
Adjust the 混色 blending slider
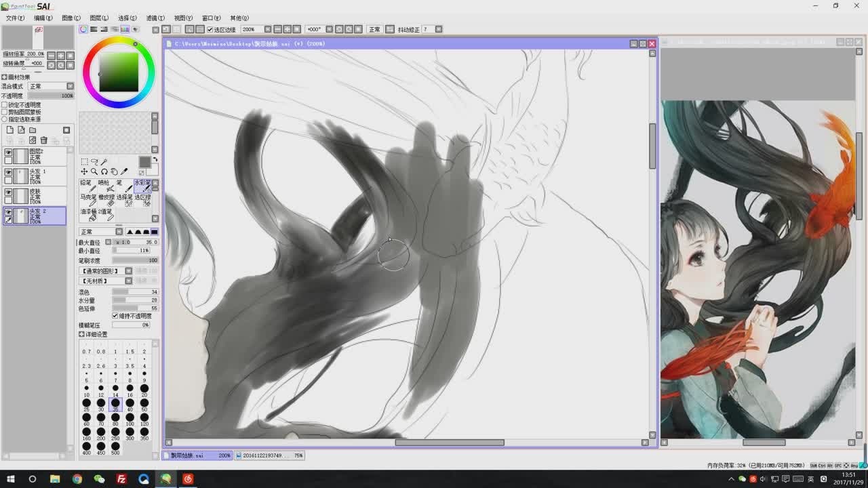[135, 292]
